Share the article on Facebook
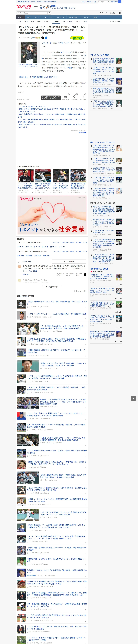Screen dimensions: 138x644 tap(46, 38)
